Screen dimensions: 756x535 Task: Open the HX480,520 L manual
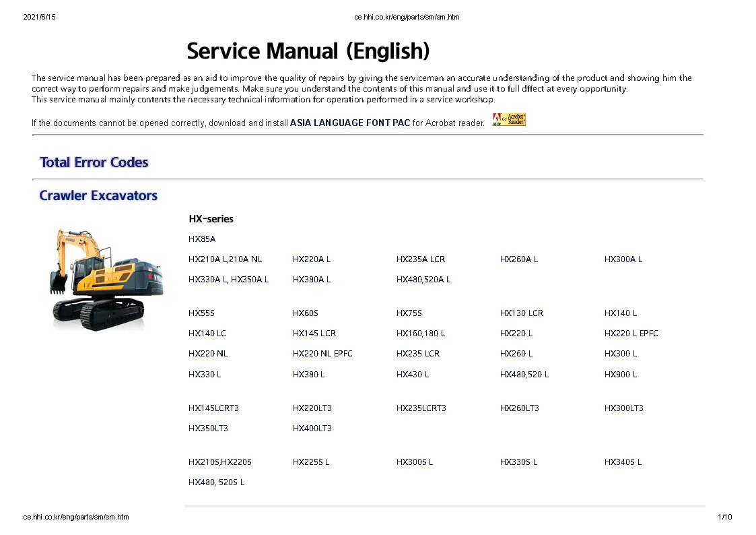pyautogui.click(x=524, y=375)
